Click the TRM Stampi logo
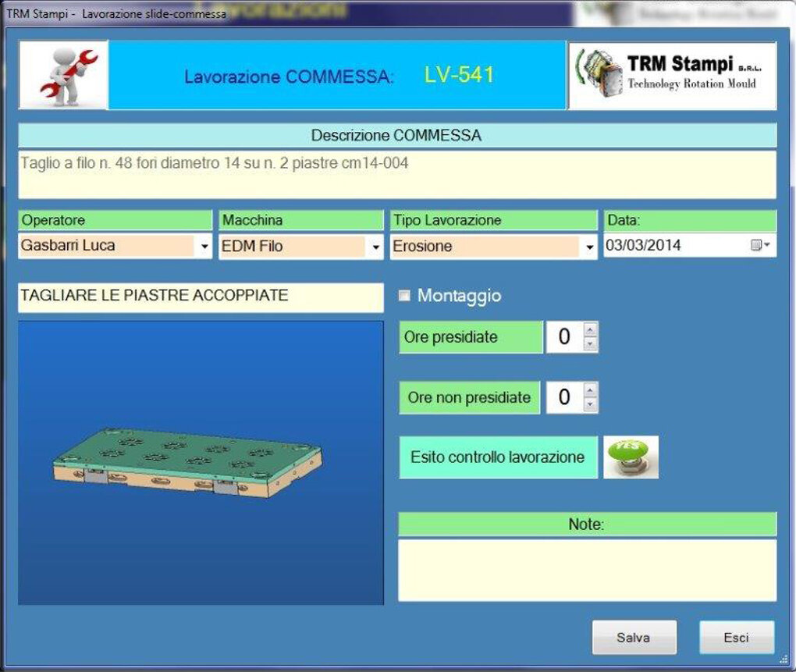This screenshot has height=672, width=796. [x=672, y=76]
